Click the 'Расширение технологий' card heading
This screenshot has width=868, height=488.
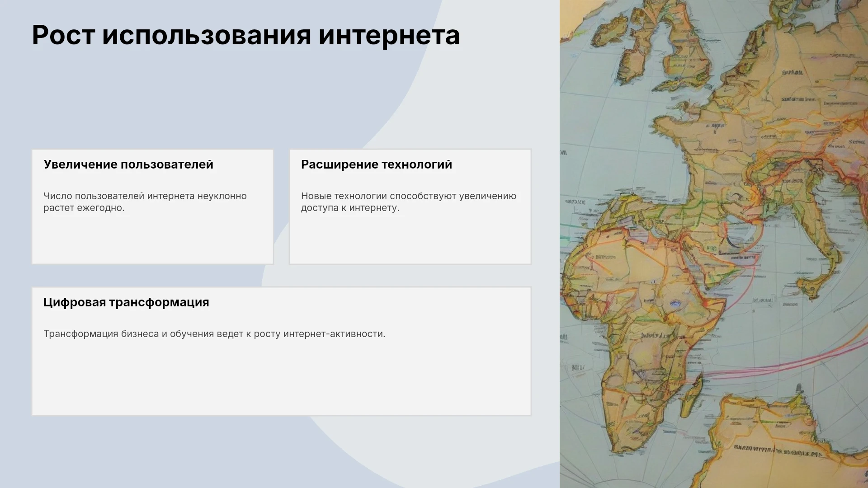tap(377, 164)
